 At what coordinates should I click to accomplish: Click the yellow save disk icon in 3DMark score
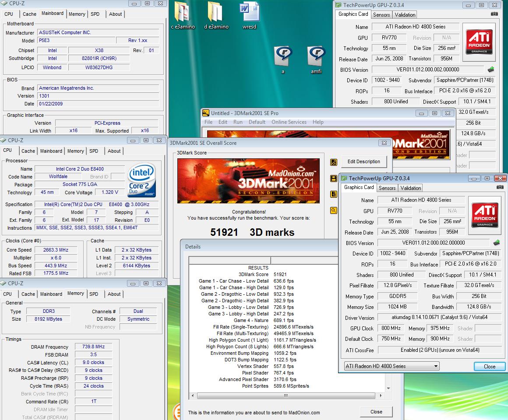pos(334,178)
